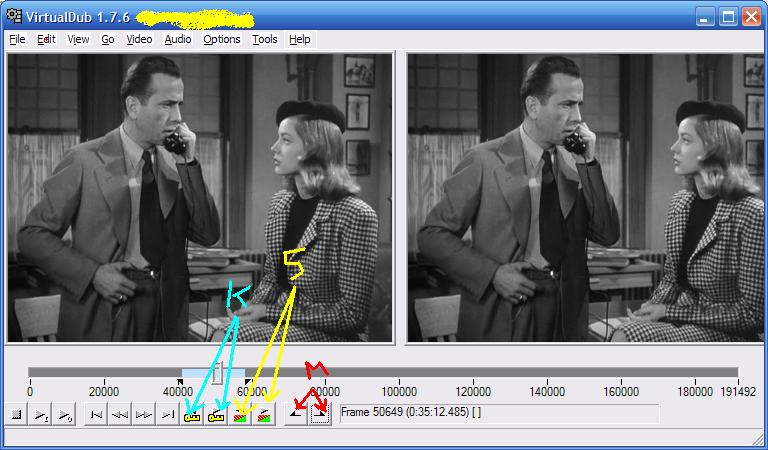Screen dimensions: 768x450
Task: Click the output video pane on the right
Action: click(585, 198)
